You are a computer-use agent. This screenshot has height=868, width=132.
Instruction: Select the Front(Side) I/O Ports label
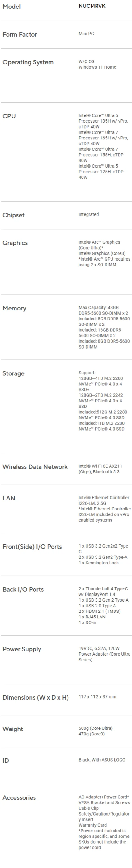[x=32, y=547]
